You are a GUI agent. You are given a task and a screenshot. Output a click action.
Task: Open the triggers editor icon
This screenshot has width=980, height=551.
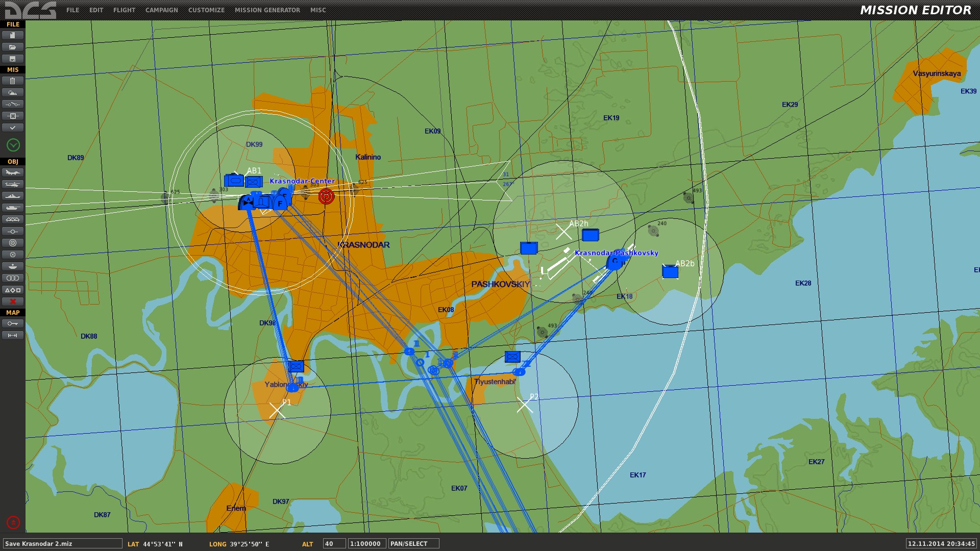[x=13, y=104]
